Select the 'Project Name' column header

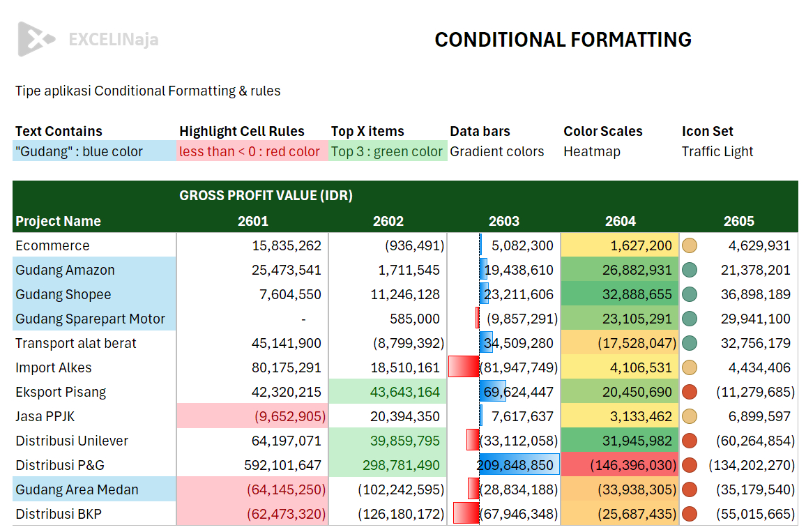tap(58, 221)
